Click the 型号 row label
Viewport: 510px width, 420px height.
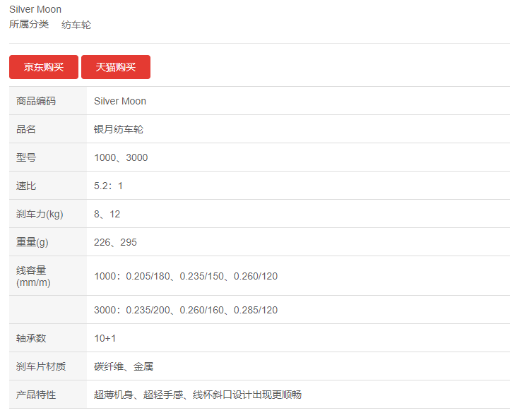25,157
